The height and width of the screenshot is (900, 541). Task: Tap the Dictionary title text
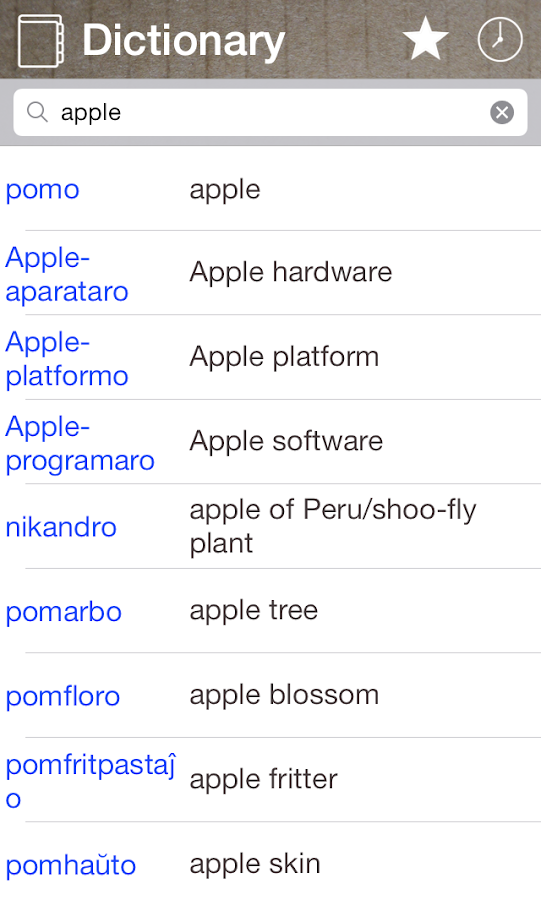click(x=184, y=41)
